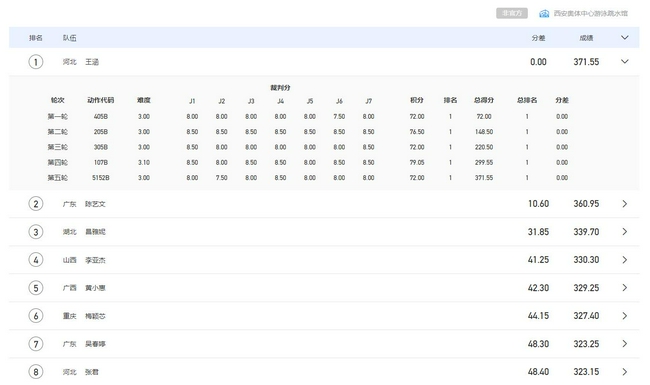
Task: Click the 330.30 total score
Action: [586, 260]
